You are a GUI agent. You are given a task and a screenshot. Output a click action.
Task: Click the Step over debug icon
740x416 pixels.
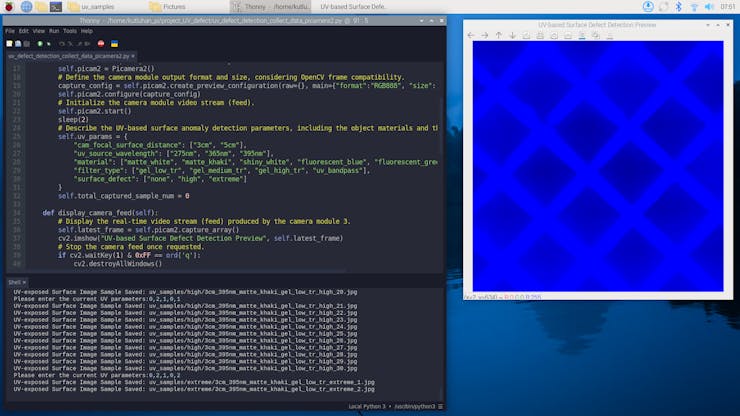coord(62,43)
